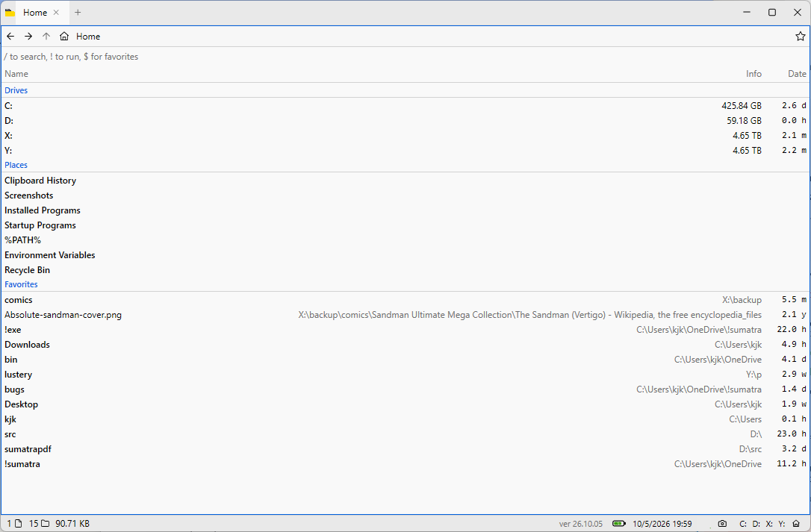Toggle the favorite star for current location
The height and width of the screenshot is (532, 811).
(800, 37)
